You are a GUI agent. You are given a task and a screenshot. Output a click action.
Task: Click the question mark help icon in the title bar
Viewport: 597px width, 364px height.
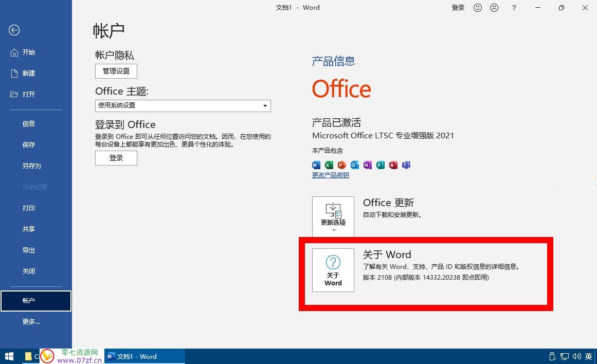tap(514, 8)
